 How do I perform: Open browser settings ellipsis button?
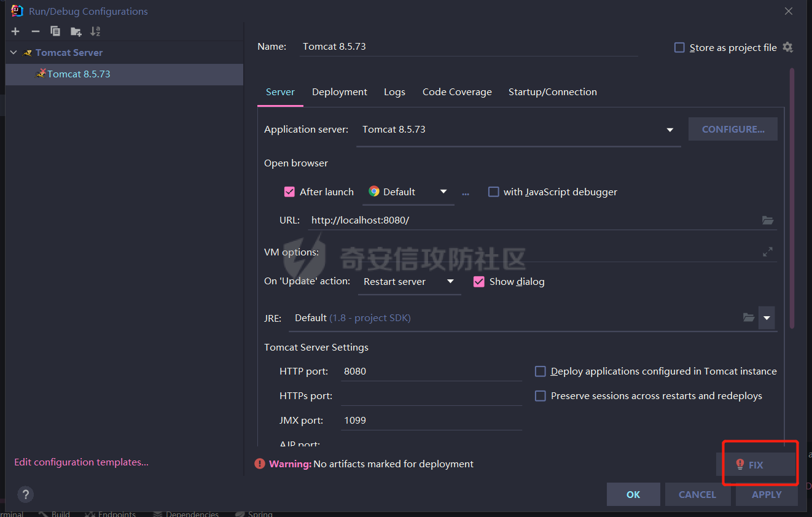click(466, 192)
